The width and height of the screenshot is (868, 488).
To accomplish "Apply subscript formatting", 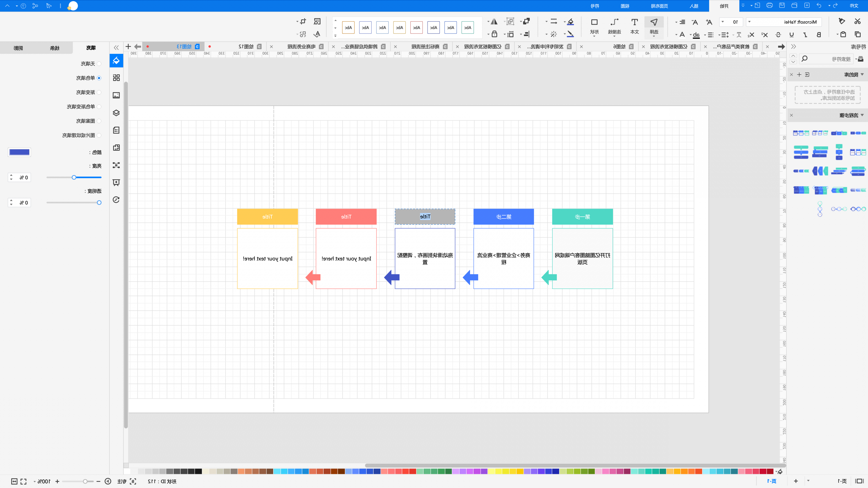I will [751, 35].
